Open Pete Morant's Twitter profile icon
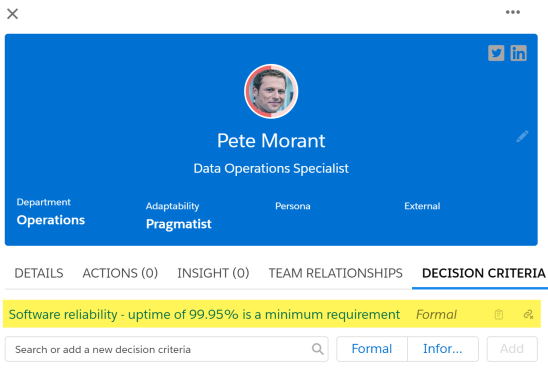Viewport: 548px width, 382px height. click(x=496, y=53)
